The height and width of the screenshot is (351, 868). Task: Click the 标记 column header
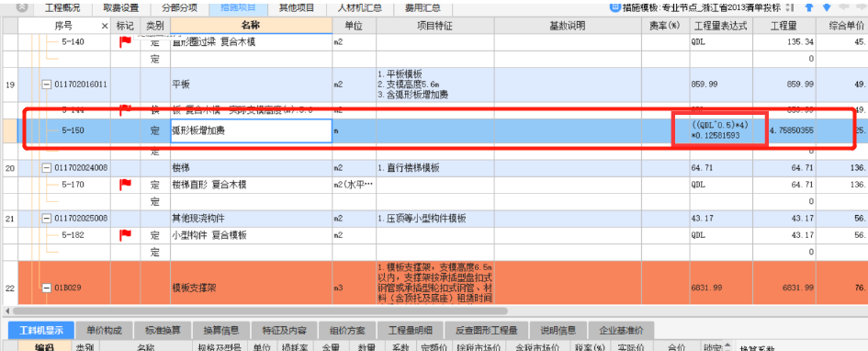coord(126,26)
